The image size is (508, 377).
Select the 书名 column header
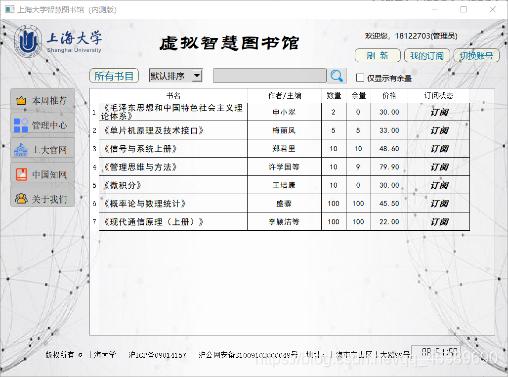point(173,96)
